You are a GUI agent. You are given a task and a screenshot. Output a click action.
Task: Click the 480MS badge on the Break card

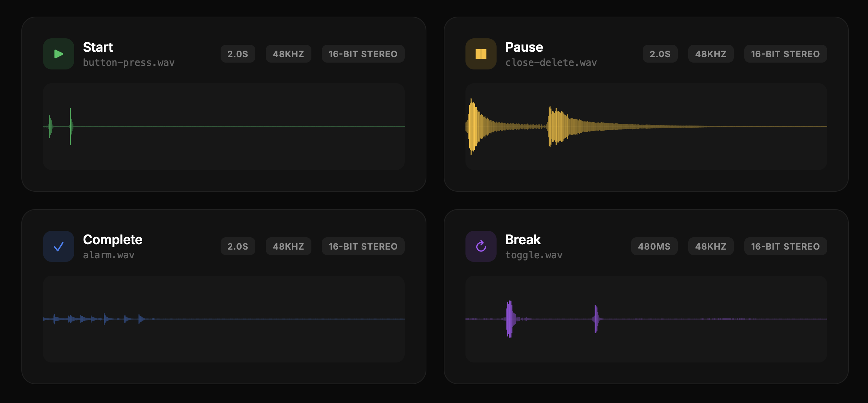[654, 246]
